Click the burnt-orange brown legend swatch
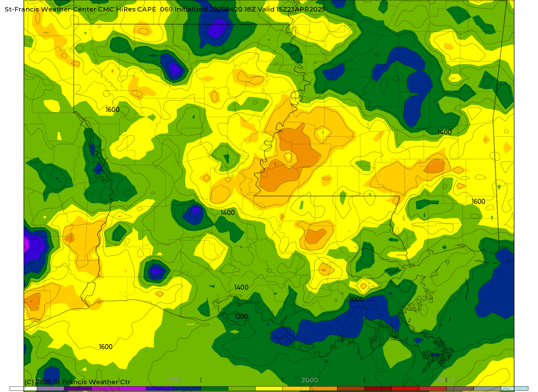Image resolution: width=538 pixels, height=392 pixels. click(351, 389)
